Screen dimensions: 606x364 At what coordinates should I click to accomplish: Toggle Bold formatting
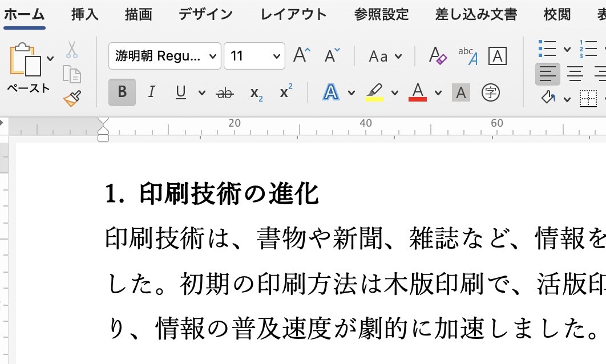122,92
